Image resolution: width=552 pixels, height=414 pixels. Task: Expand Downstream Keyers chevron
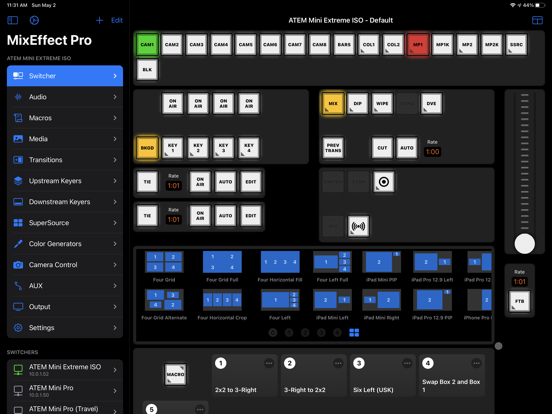(115, 202)
